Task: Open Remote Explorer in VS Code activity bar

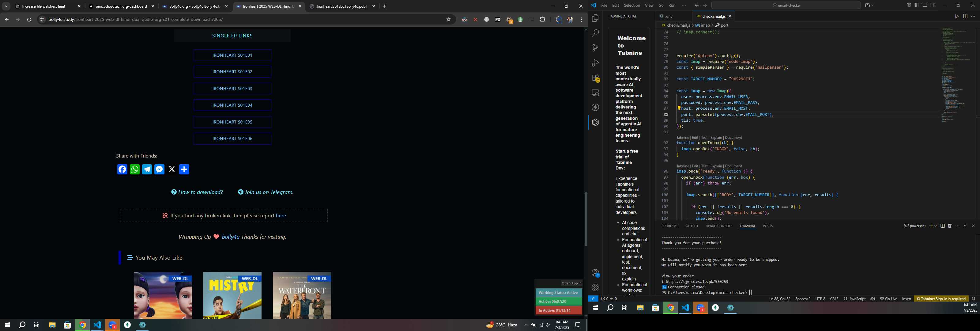Action: (x=595, y=93)
